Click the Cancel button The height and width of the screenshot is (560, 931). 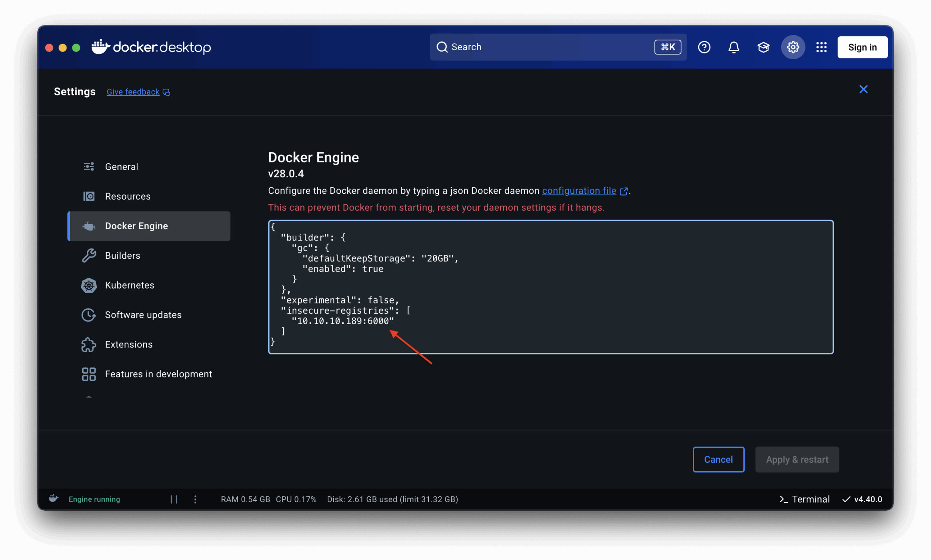(718, 459)
